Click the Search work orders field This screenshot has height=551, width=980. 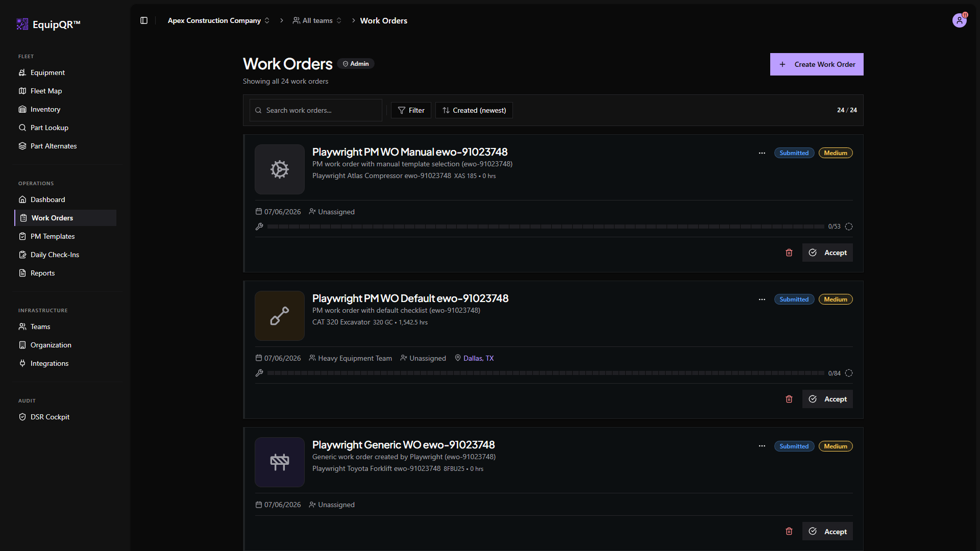pyautogui.click(x=316, y=110)
